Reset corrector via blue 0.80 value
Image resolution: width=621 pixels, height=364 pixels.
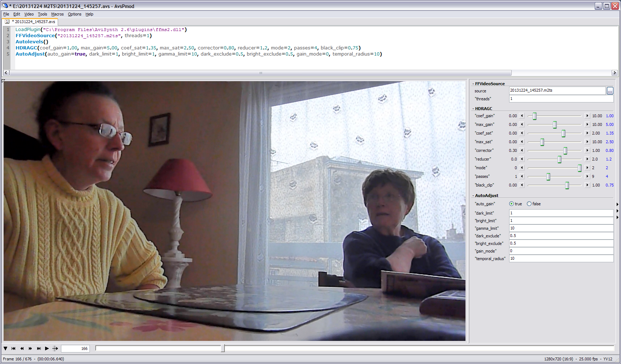point(610,150)
